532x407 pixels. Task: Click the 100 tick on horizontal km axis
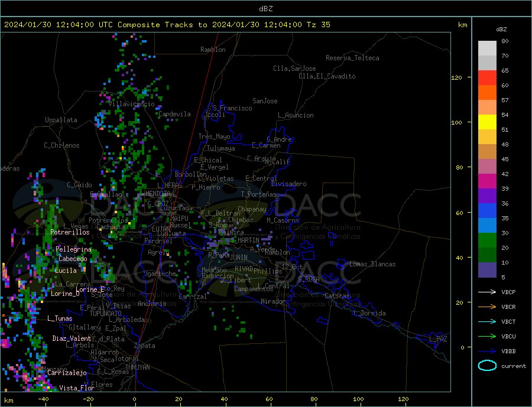coord(358,399)
